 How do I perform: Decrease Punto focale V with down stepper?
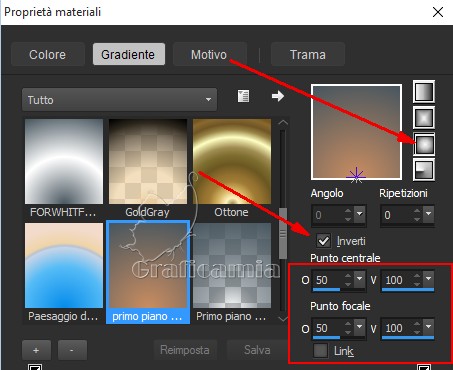(x=417, y=332)
